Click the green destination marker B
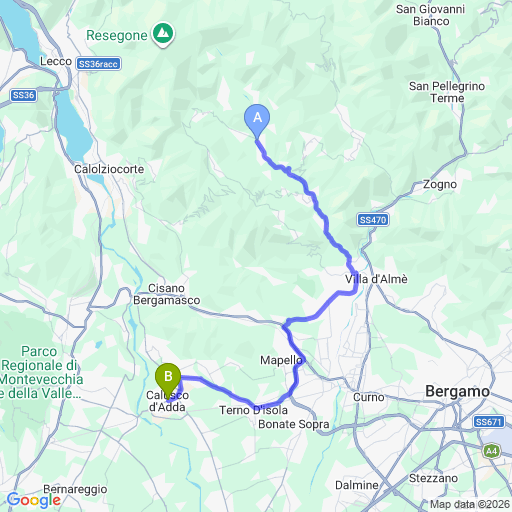 point(168,380)
